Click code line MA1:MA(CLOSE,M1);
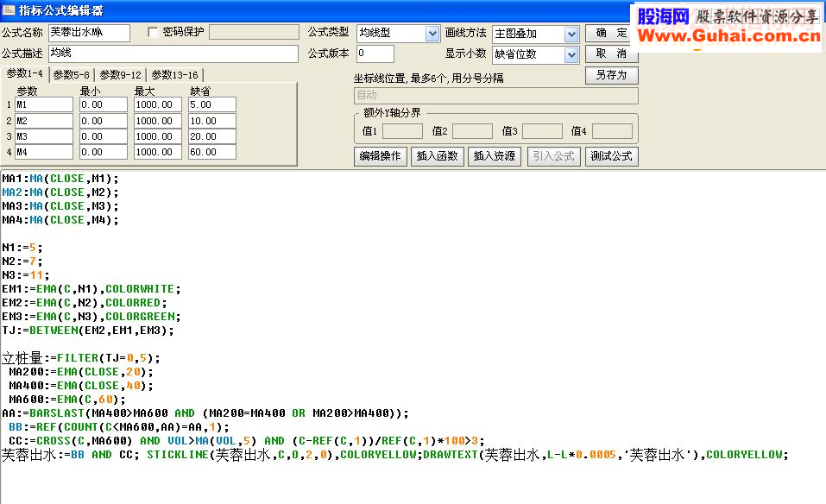Screen dimensions: 826x504 click(60, 179)
